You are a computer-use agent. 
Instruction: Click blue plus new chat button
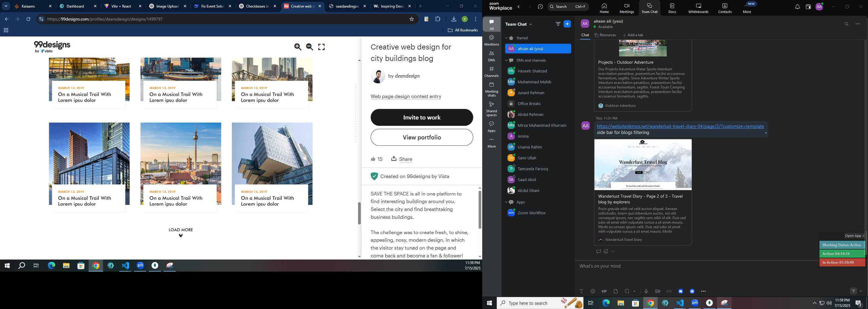(567, 24)
